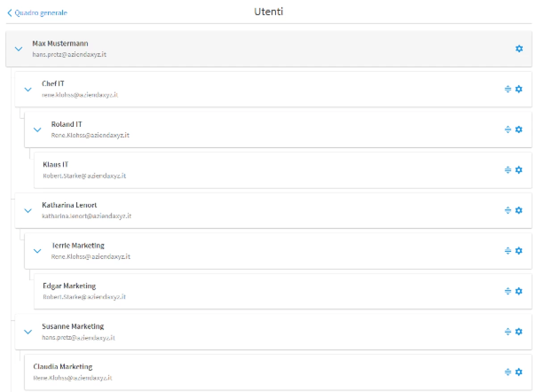Open Edgar Marketing settings gear
Screen dimensions: 536x392
519,291
